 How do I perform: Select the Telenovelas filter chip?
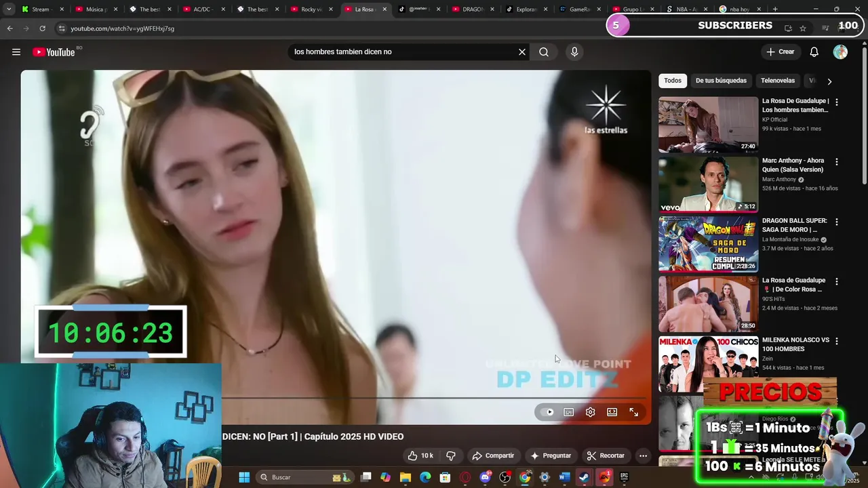(778, 81)
